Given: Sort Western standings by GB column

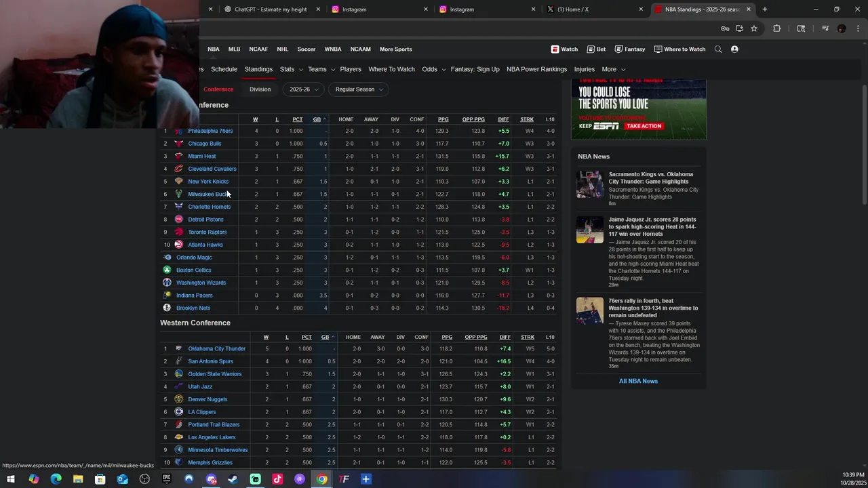Looking at the screenshot, I should [327, 337].
